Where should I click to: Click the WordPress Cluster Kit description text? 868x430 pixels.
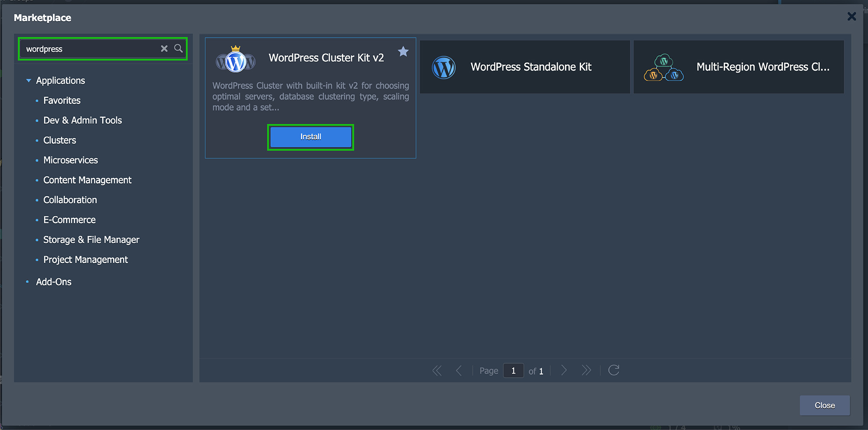pos(311,96)
